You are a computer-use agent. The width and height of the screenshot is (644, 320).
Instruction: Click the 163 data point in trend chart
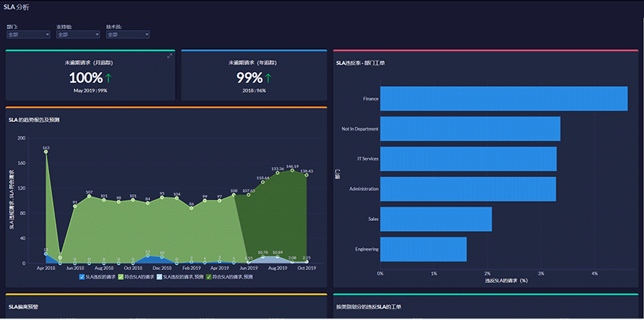point(46,152)
